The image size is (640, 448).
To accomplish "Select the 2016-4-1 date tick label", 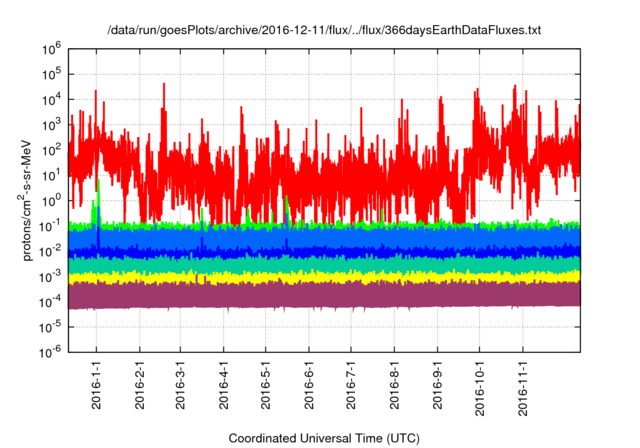I will point(223,385).
